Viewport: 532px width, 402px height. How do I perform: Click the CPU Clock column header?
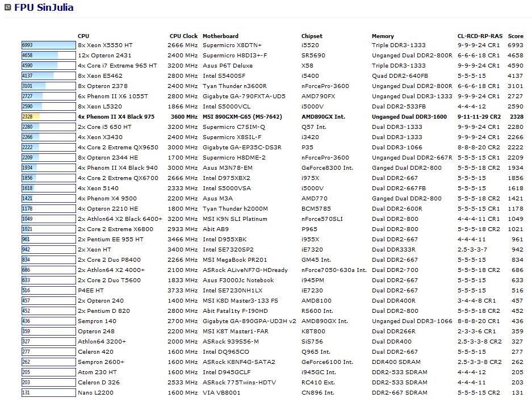click(x=183, y=36)
